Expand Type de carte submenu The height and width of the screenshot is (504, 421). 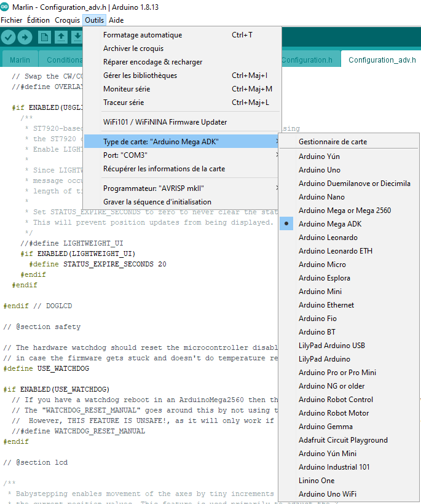(182, 142)
